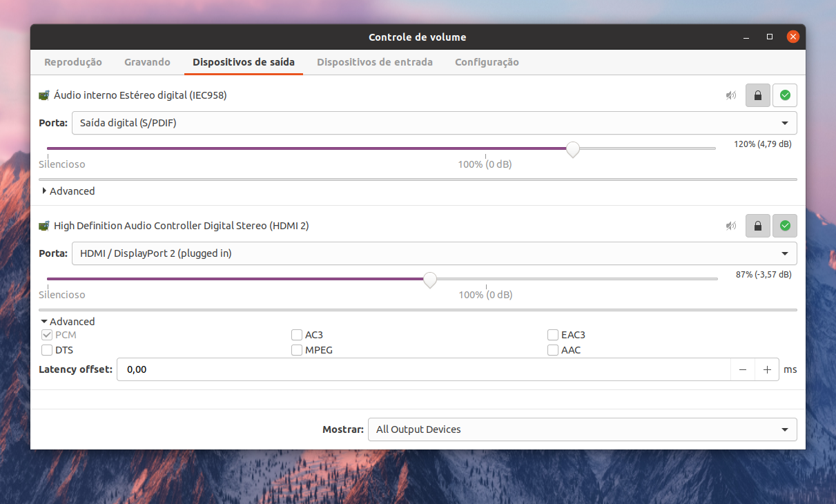Toggle channel lock for HDMI 2 device
The height and width of the screenshot is (504, 836).
758,226
